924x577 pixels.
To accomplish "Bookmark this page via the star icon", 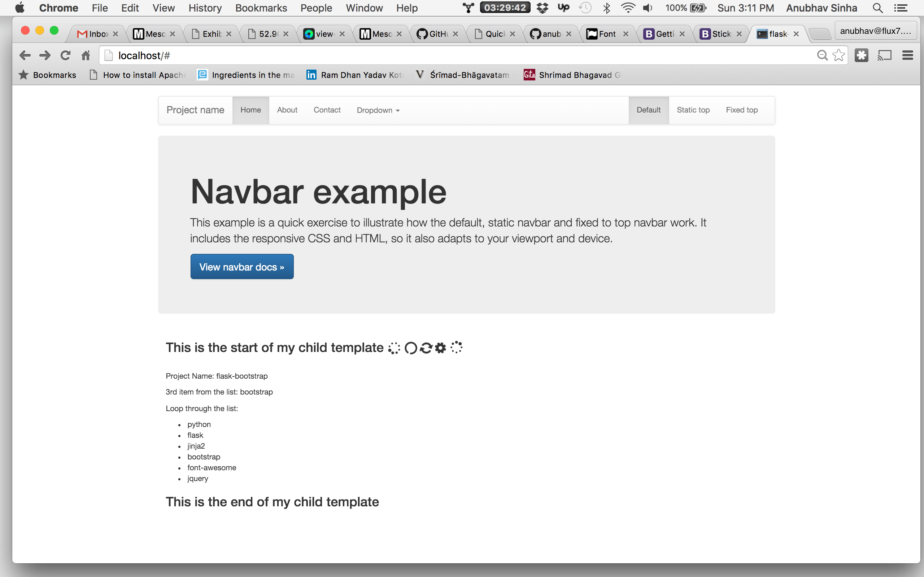I will 838,55.
